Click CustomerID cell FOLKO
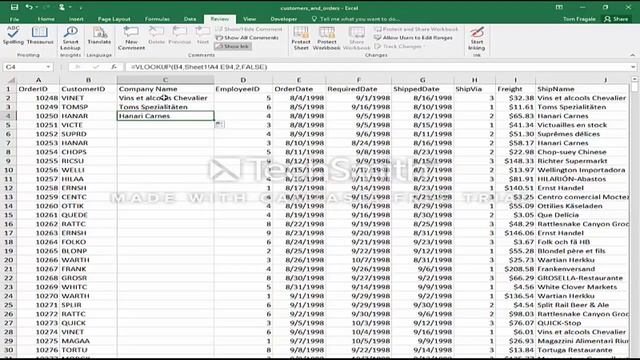Screen dimensions: 640x360 coord(88,242)
